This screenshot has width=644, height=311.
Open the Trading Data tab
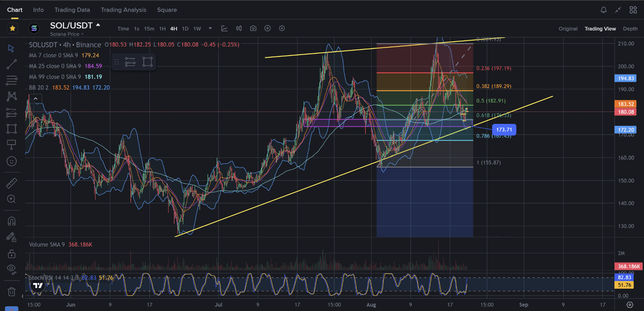[x=72, y=10]
